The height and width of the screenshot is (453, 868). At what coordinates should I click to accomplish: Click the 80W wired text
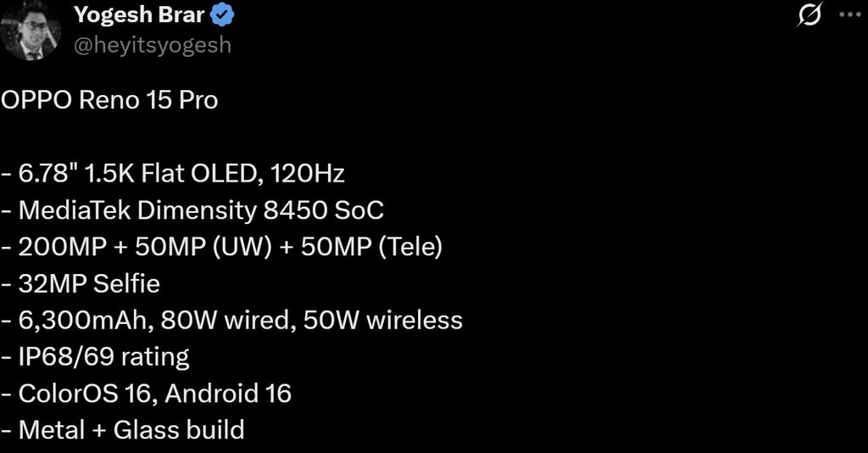click(203, 320)
